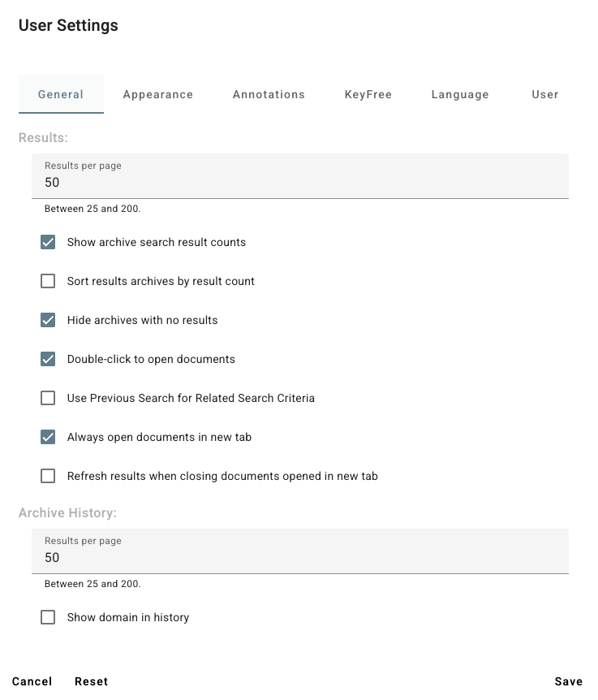Select the KeyFree tab
The height and width of the screenshot is (700, 598).
[x=368, y=94]
